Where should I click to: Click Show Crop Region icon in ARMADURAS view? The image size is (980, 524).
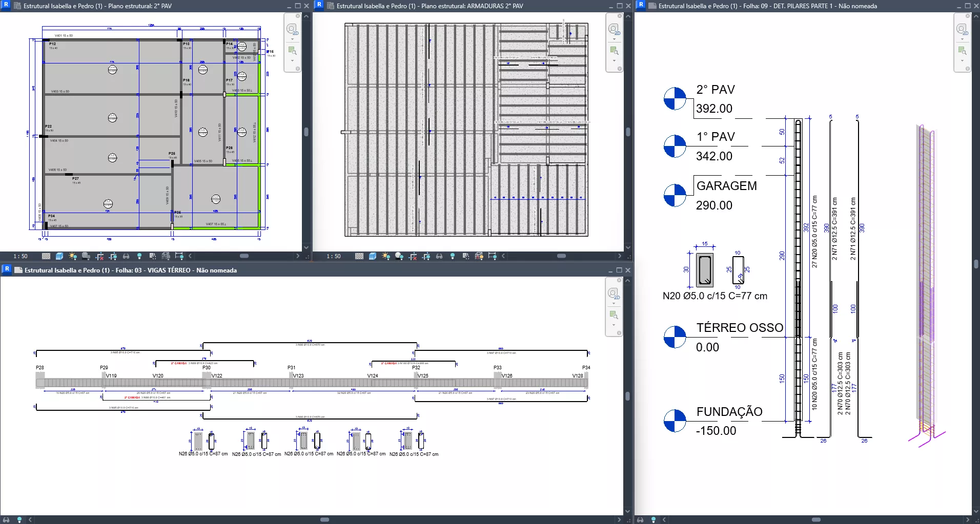(x=426, y=256)
